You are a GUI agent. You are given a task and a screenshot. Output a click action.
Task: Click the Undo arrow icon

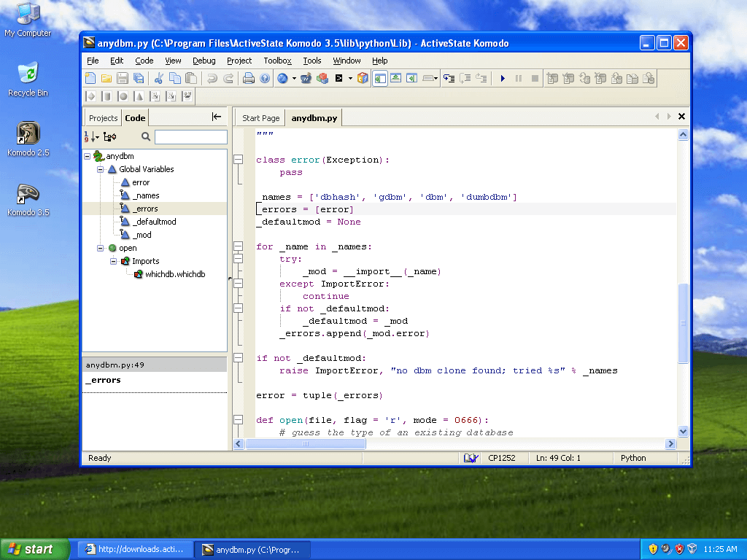pyautogui.click(x=212, y=78)
